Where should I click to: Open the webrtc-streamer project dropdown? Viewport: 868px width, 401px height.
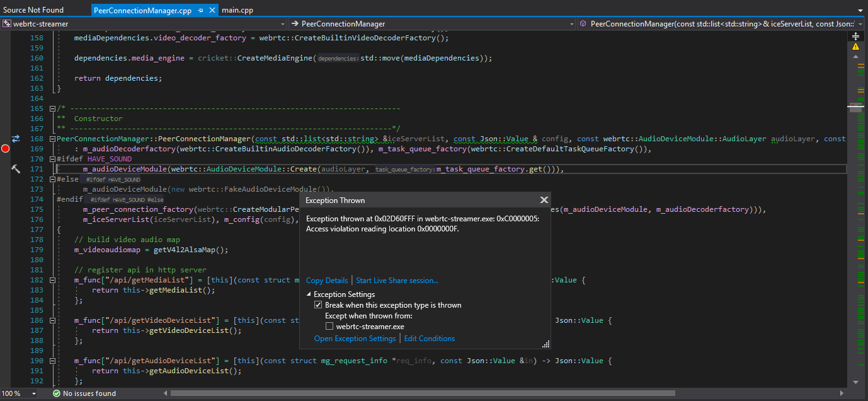pyautogui.click(x=282, y=23)
